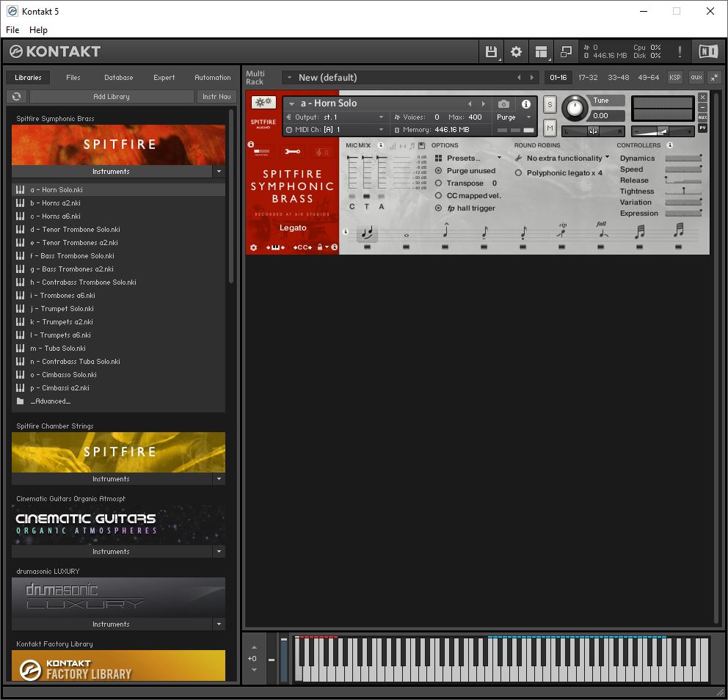Click the info icon next to CONTROLLERS
Viewport: 728px width, 700px height.
(670, 145)
